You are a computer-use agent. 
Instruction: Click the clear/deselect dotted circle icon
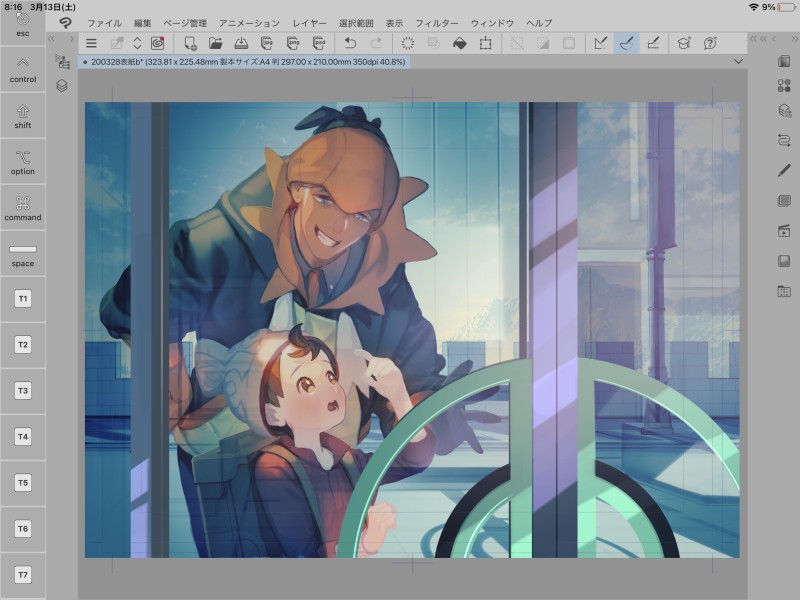point(408,43)
